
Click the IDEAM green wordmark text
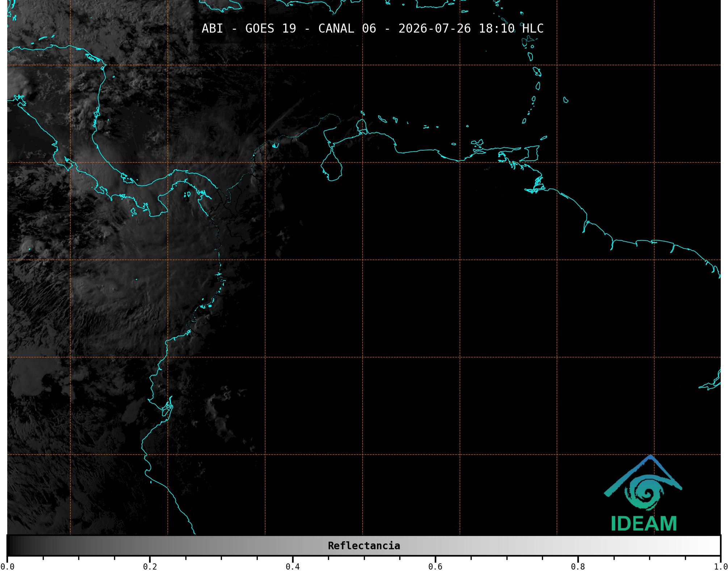pos(644,524)
